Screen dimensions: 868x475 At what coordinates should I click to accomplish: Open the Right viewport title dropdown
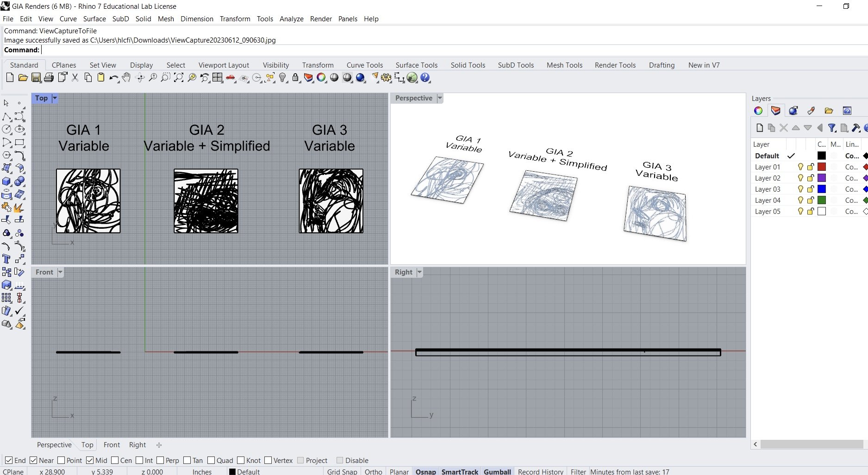(x=419, y=272)
